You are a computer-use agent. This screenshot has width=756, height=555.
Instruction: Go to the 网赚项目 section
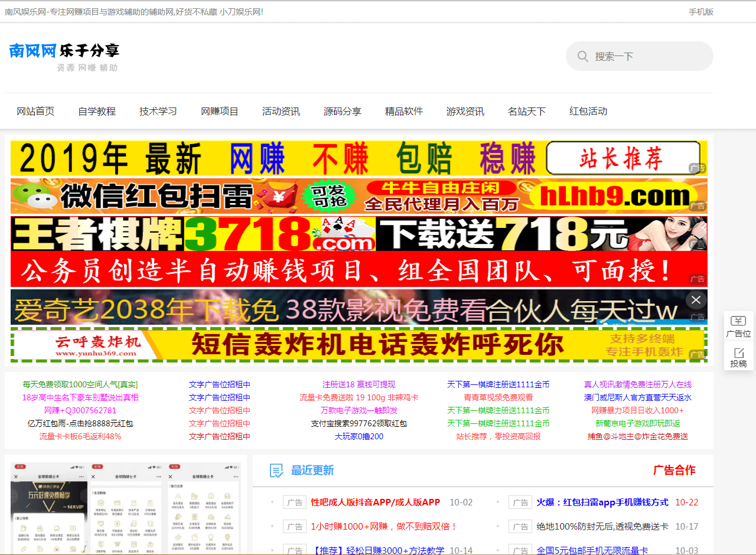click(220, 111)
